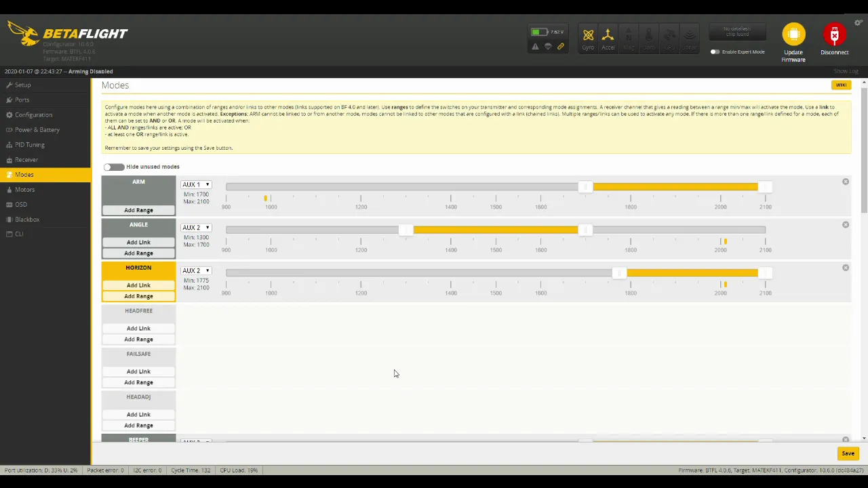Remove the ANGLE range

[x=846, y=224]
